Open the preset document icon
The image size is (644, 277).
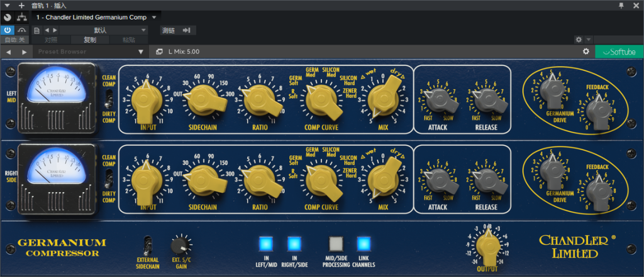pyautogui.click(x=36, y=30)
